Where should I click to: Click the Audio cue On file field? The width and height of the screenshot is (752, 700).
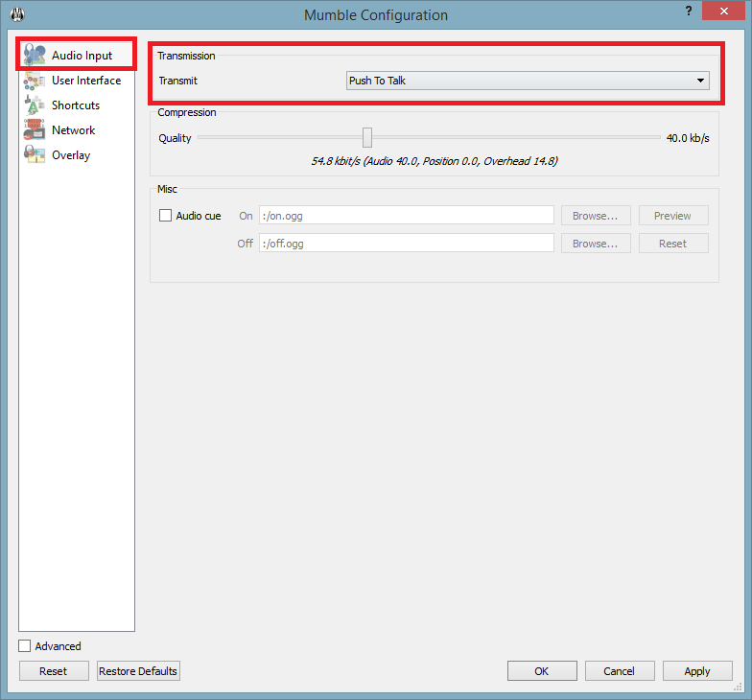point(407,215)
